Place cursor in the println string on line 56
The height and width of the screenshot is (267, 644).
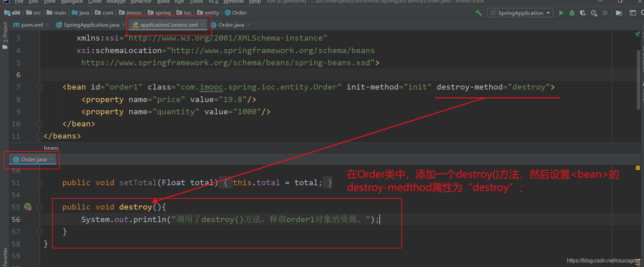tap(271, 219)
